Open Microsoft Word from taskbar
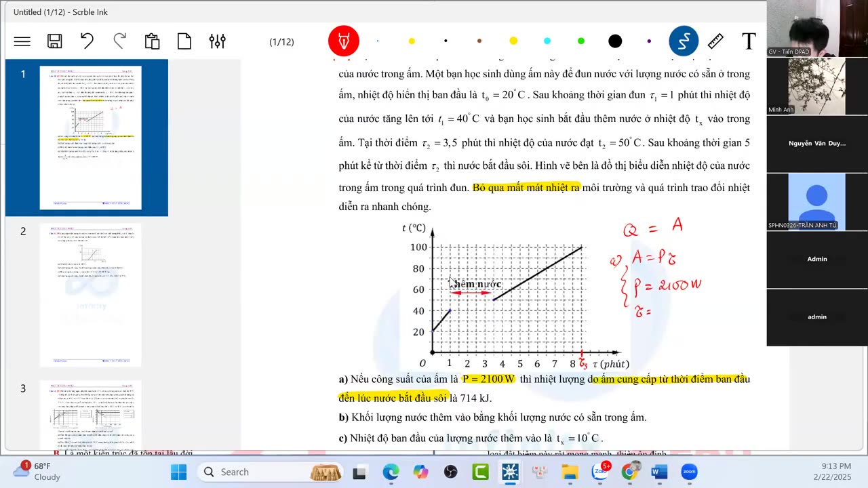868x488 pixels. (x=659, y=472)
